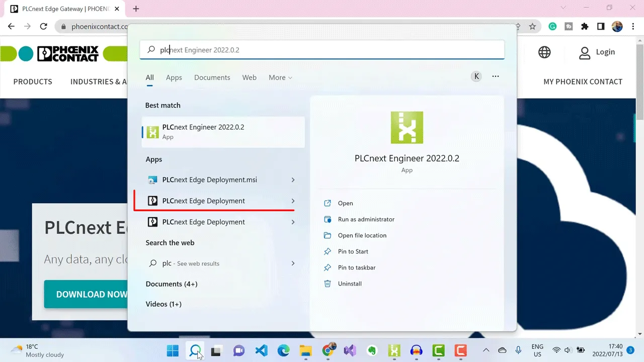The width and height of the screenshot is (644, 362).
Task: Click the large PLCnext Engineer logo in the preview pane
Action: pos(407,128)
